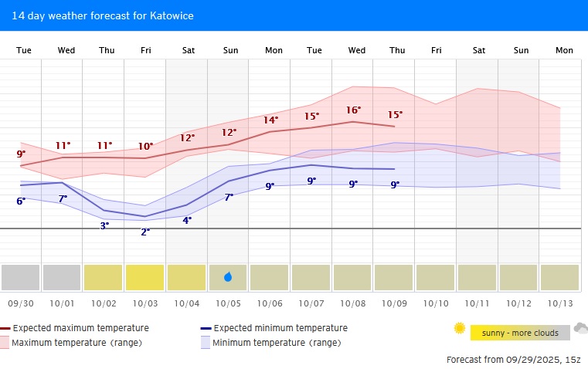Click the dark red maximum temperature line marker
The width and height of the screenshot is (588, 369).
5,328
